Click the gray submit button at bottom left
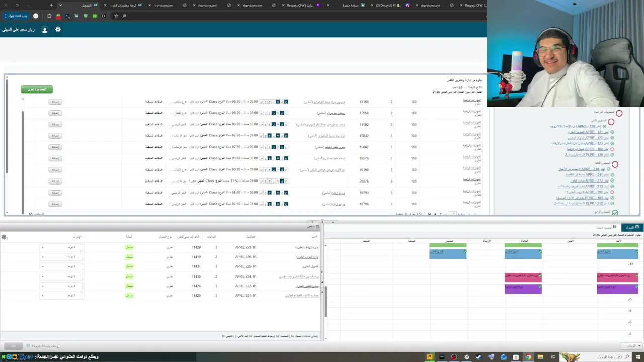The image size is (644, 362). point(14,346)
